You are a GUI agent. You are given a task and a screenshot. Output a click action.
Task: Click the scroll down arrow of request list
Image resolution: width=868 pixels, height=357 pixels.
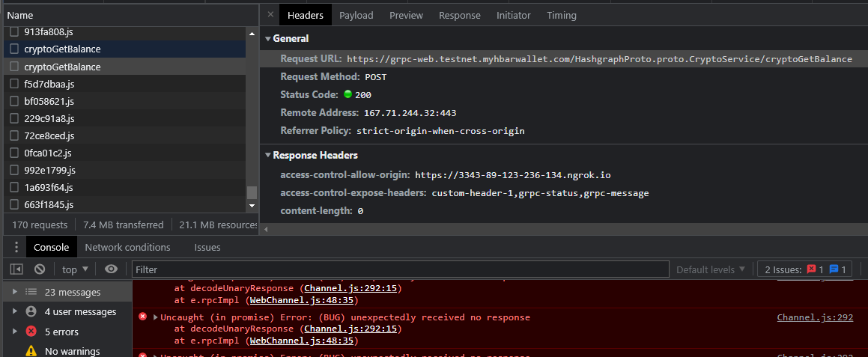pos(252,205)
